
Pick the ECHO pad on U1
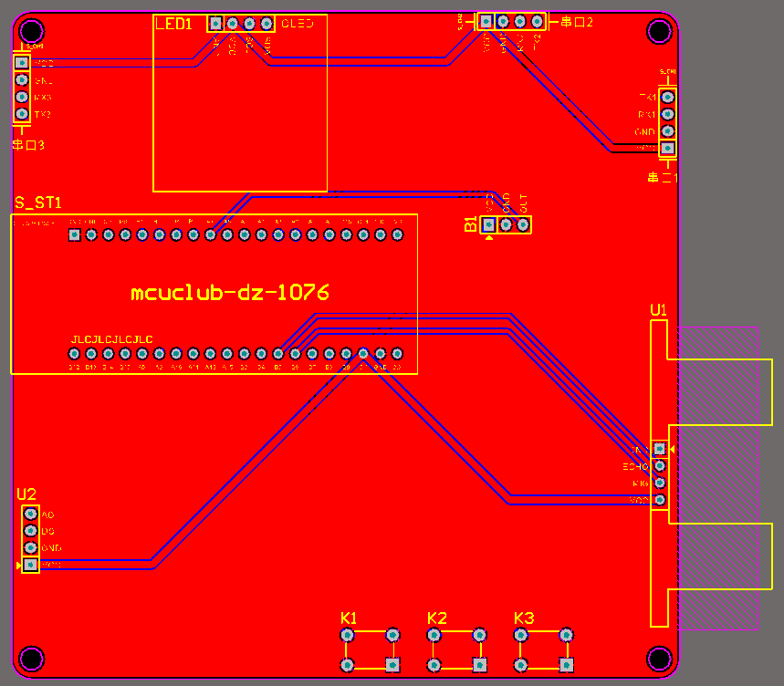point(660,466)
